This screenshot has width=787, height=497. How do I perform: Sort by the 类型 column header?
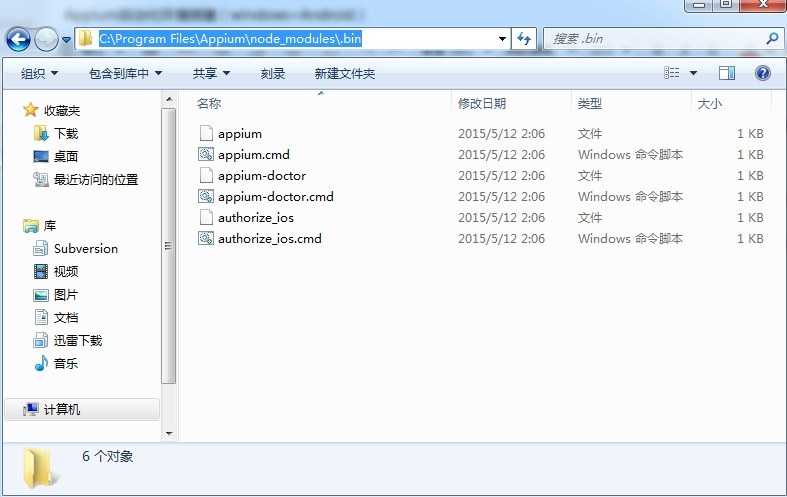pyautogui.click(x=589, y=103)
